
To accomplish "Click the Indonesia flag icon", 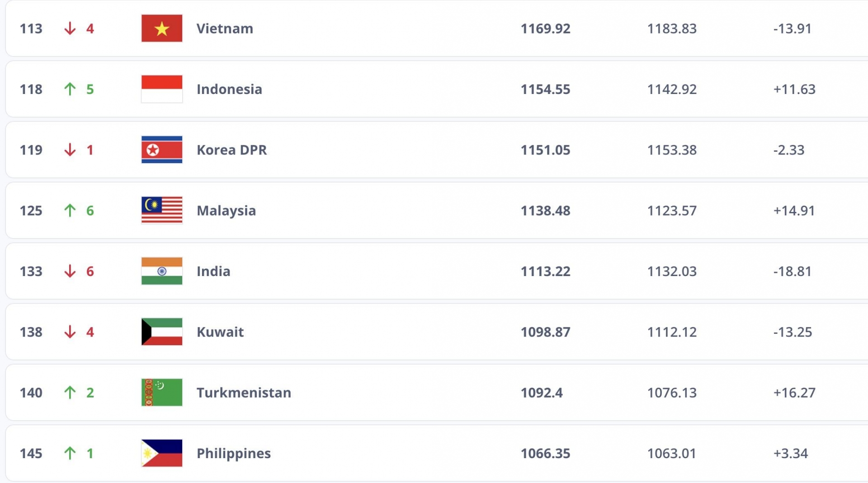I will click(162, 89).
